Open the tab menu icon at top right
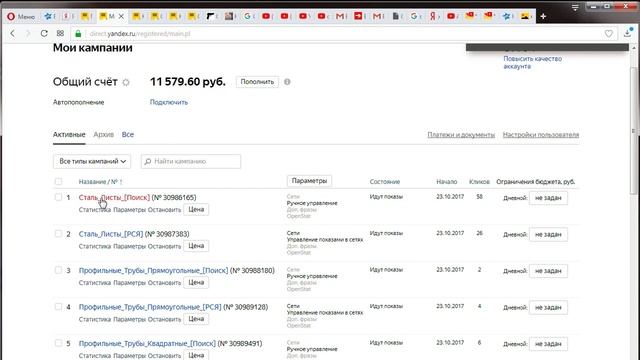The image size is (640, 360). [575, 7]
